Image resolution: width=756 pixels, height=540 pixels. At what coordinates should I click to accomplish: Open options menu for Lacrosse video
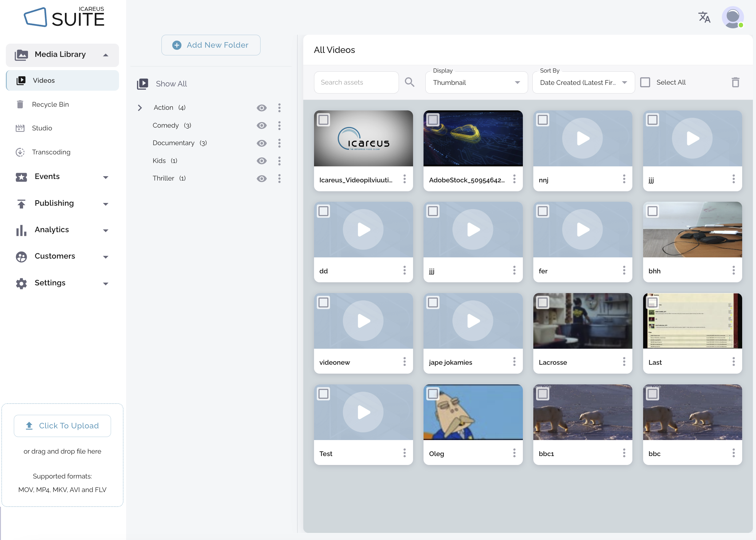[624, 362]
